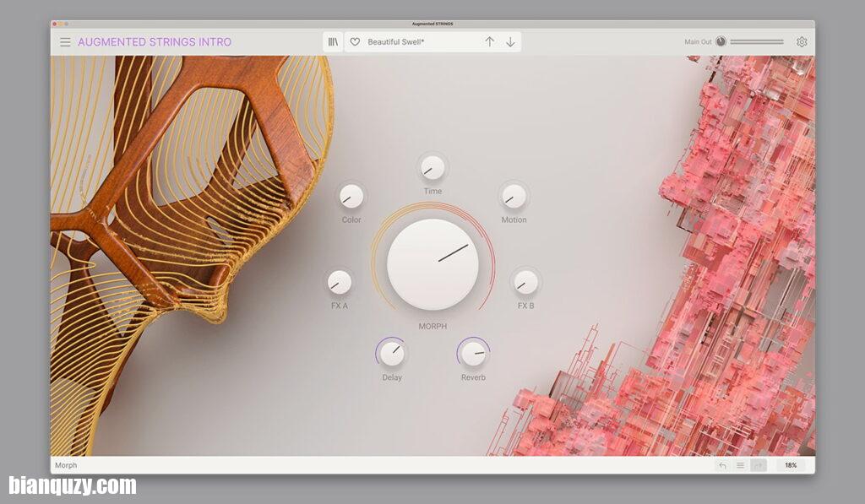Click the Beautiful Swell* preset name
Viewport: 865px width, 504px height.
click(x=396, y=42)
